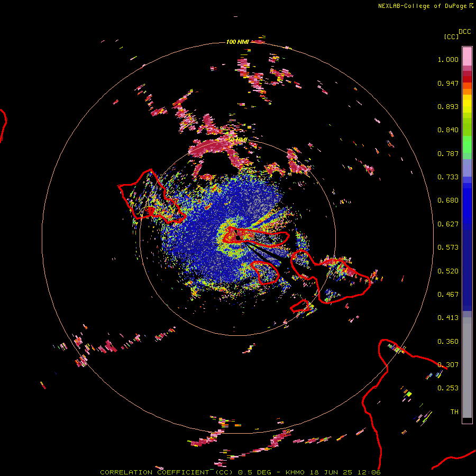Select the 0.360 scale value
Image resolution: width=476 pixels, height=476 pixels.
coord(448,342)
